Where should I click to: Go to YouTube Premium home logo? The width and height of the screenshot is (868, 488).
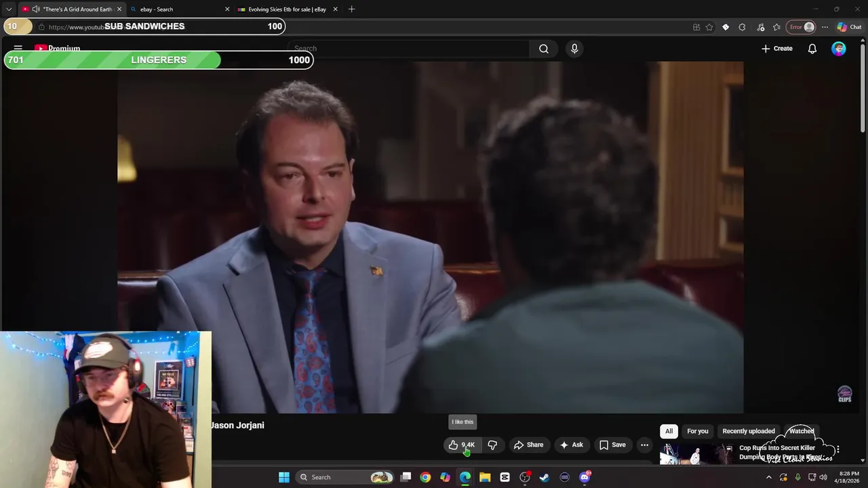coord(58,48)
